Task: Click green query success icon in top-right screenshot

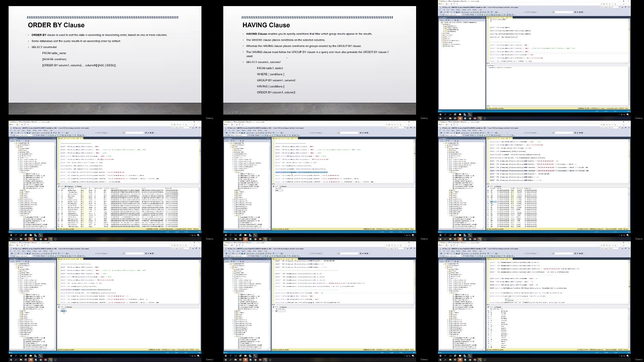Action: tap(488, 108)
